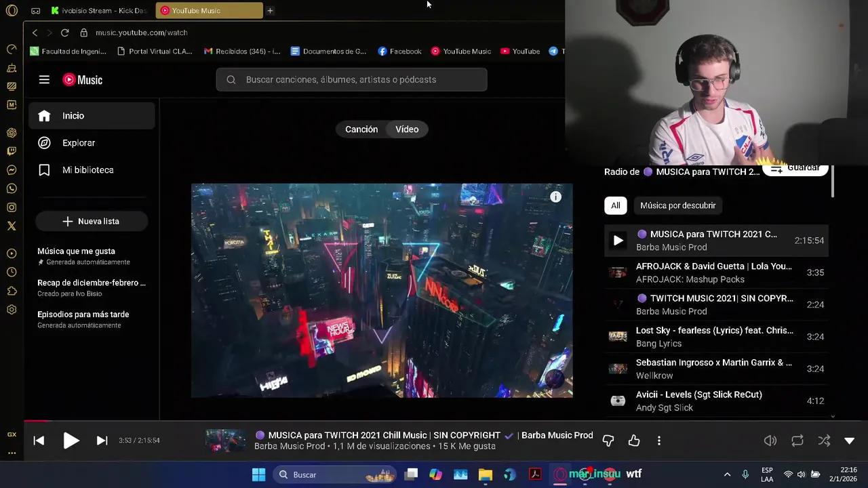Play Sebastian Ingrosso x Martin Garrix queue item
This screenshot has width=868, height=488.
[716, 369]
